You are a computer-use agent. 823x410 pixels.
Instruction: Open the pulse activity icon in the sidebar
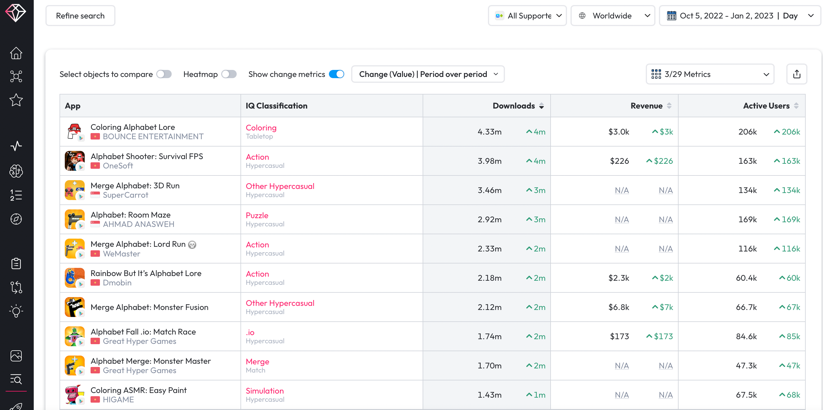(x=16, y=146)
